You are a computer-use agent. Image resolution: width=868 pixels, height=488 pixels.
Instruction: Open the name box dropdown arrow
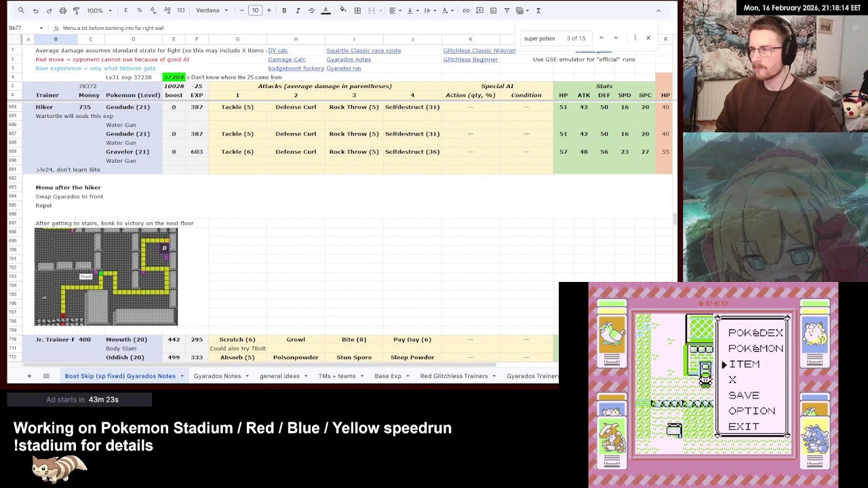coord(41,28)
